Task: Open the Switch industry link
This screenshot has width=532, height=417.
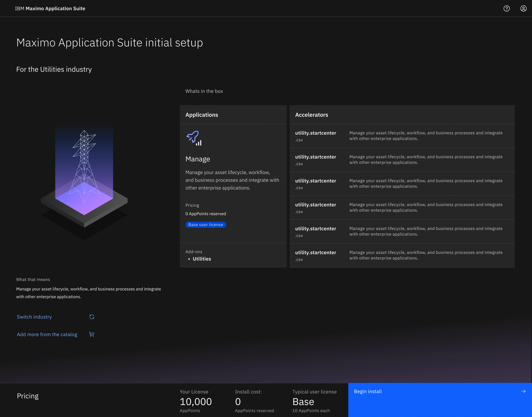Action: point(34,317)
